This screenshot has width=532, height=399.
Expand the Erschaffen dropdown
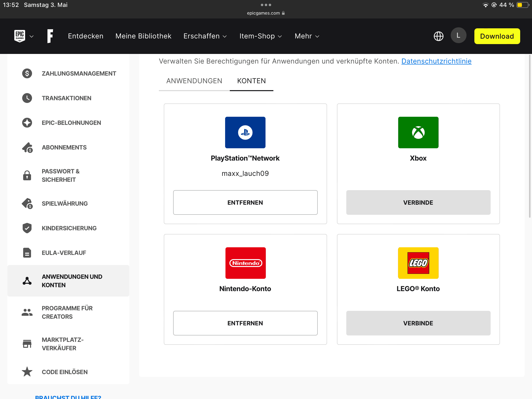click(x=205, y=36)
